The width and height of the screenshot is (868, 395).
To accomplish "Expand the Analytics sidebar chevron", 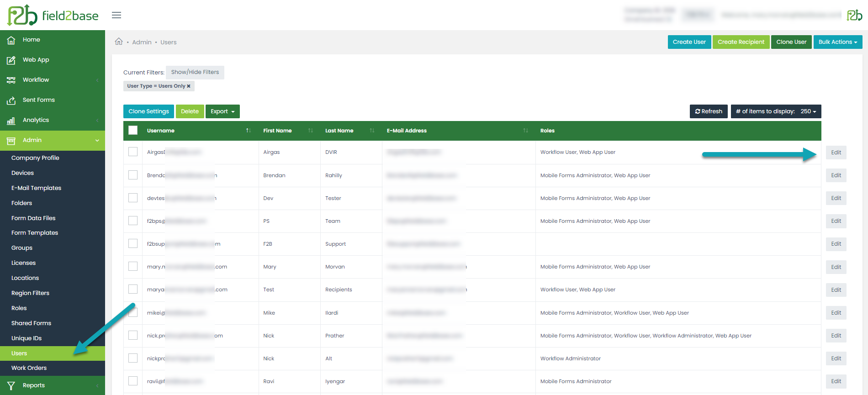I will 97,121.
